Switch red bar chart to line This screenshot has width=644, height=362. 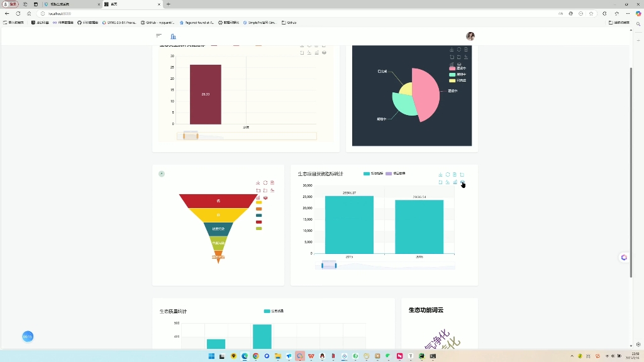(x=309, y=53)
